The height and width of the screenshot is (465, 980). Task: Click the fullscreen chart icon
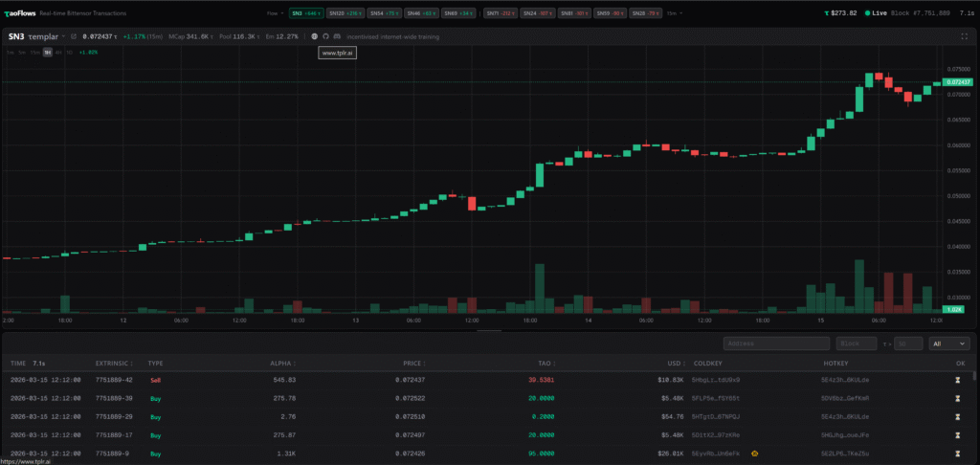coord(963,36)
